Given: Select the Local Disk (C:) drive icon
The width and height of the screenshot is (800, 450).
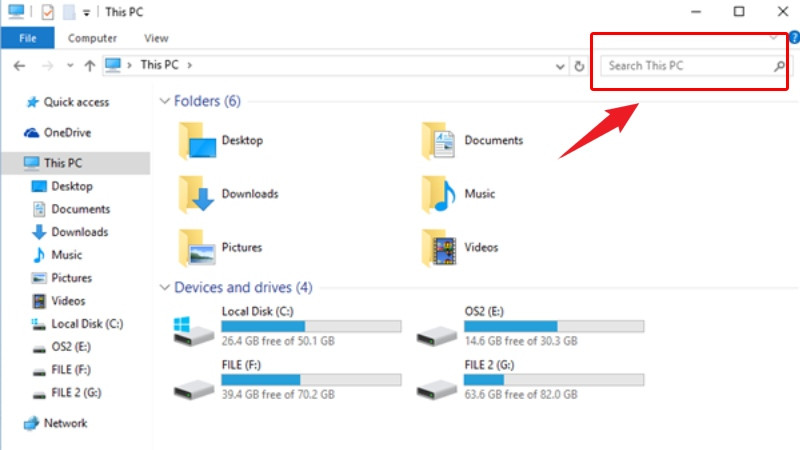Looking at the screenshot, I should pos(193,331).
